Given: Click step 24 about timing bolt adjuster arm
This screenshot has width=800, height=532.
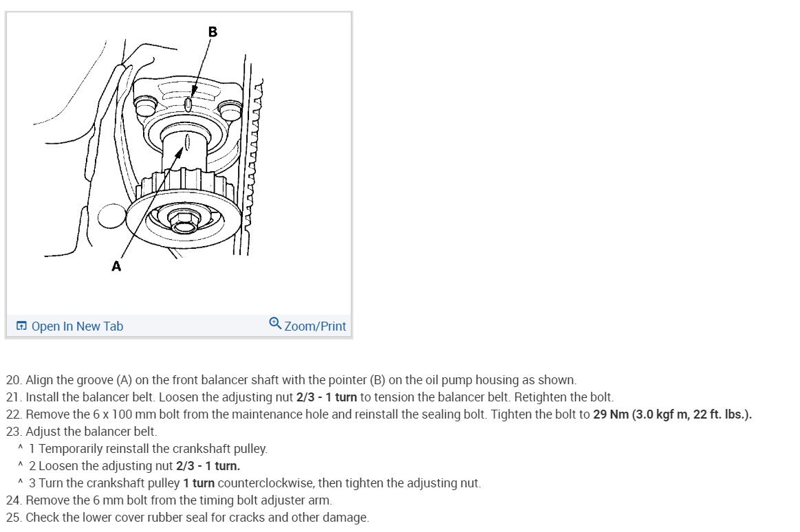Looking at the screenshot, I should (169, 500).
